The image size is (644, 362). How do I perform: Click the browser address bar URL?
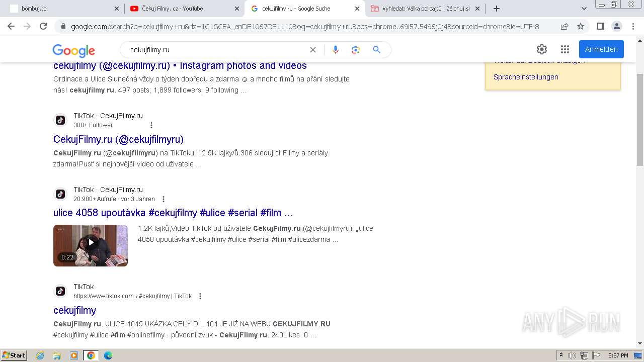click(x=305, y=27)
